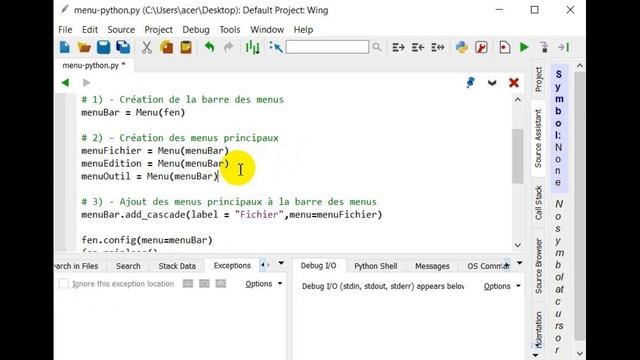The image size is (640, 360).
Task: Open the Edit menu
Action: [x=90, y=30]
